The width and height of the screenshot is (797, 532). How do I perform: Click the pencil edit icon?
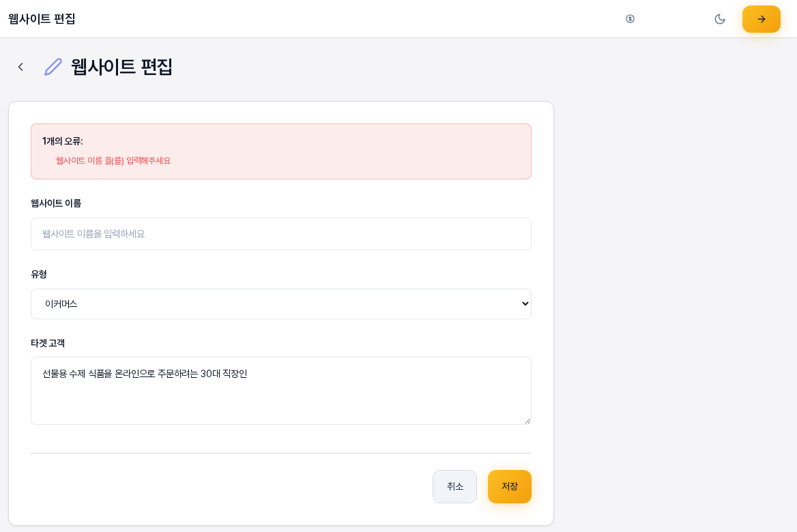pyautogui.click(x=53, y=67)
